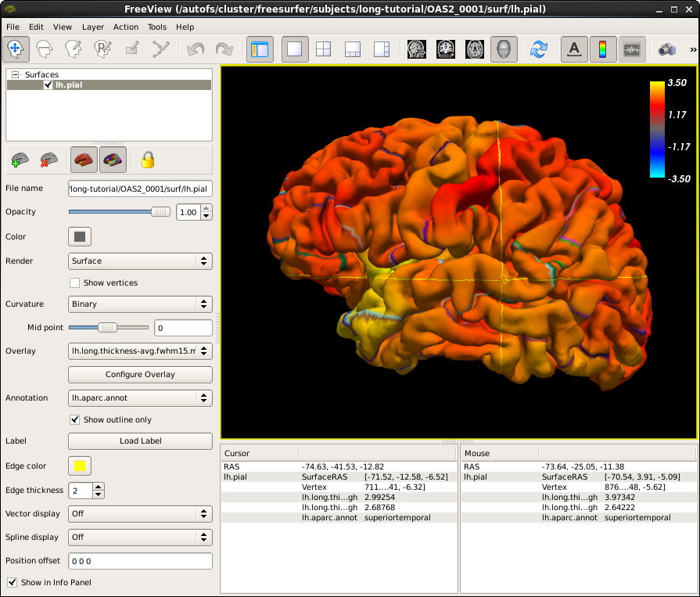This screenshot has width=700, height=597.
Task: Click the camera screenshot icon
Action: (666, 49)
